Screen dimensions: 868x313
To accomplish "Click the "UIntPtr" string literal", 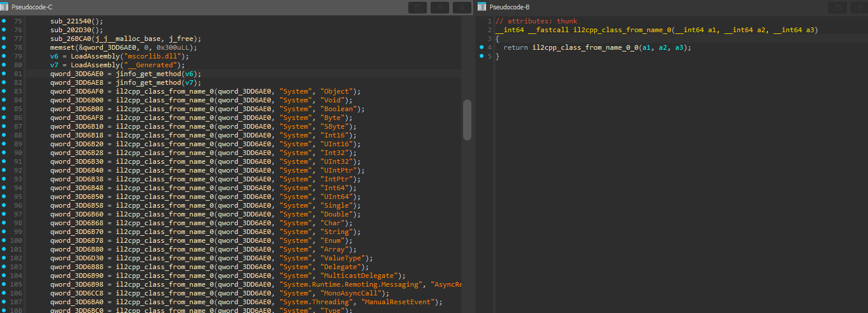I will (338, 170).
